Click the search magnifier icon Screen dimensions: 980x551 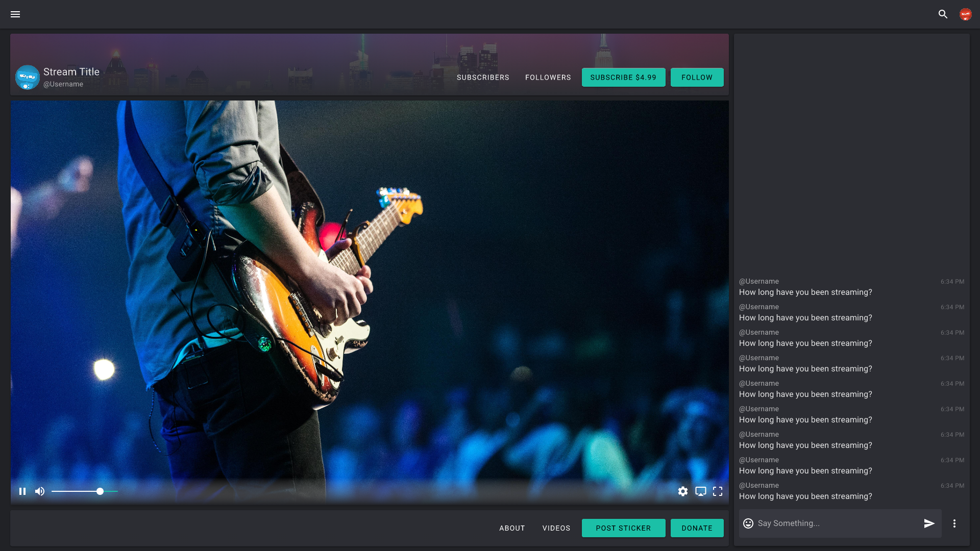coord(943,14)
